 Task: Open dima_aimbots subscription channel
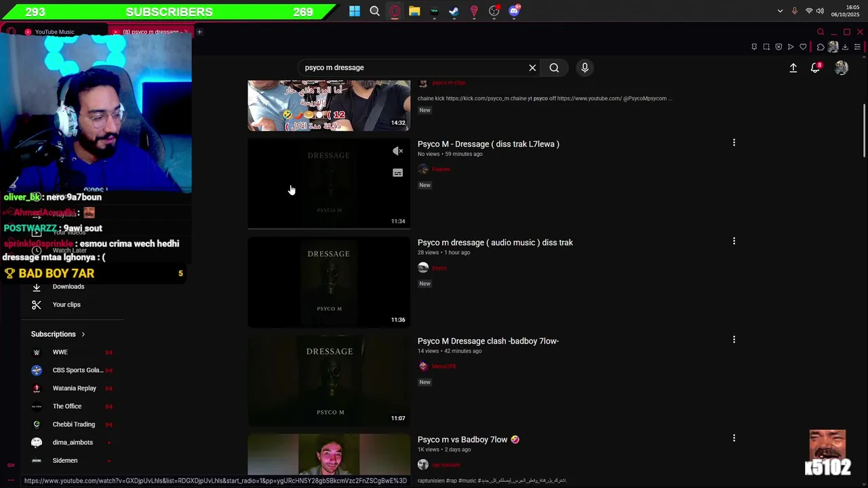click(x=73, y=443)
